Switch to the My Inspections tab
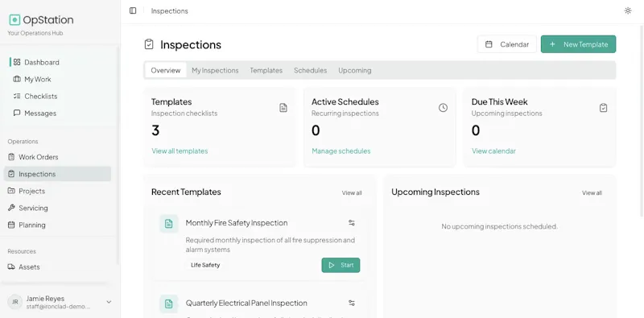This screenshot has width=644, height=318. click(215, 70)
